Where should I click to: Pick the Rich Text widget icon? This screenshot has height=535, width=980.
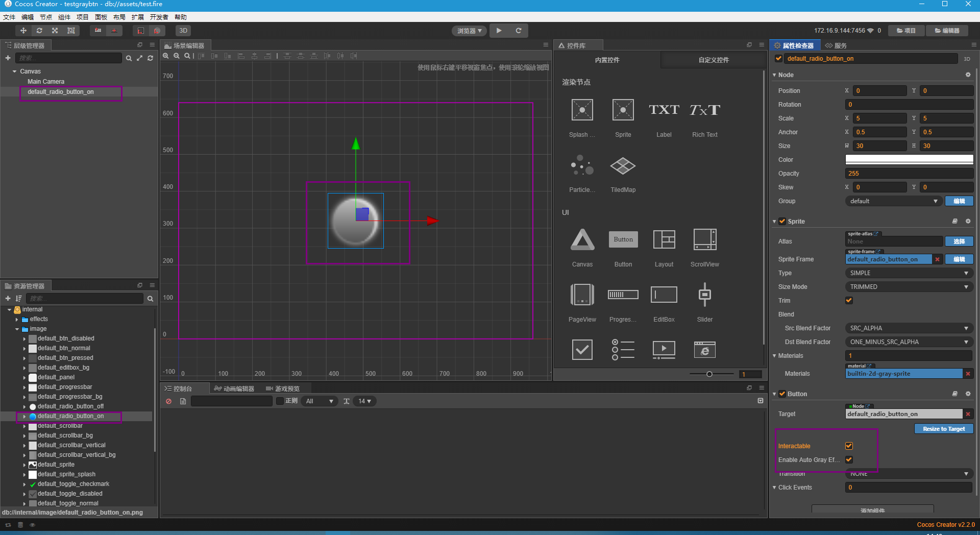(x=705, y=110)
